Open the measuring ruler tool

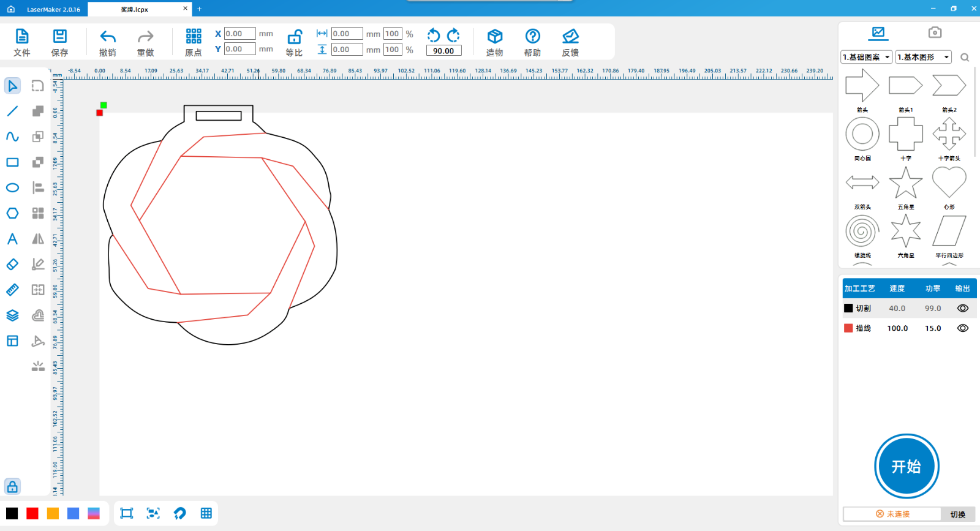click(x=12, y=290)
